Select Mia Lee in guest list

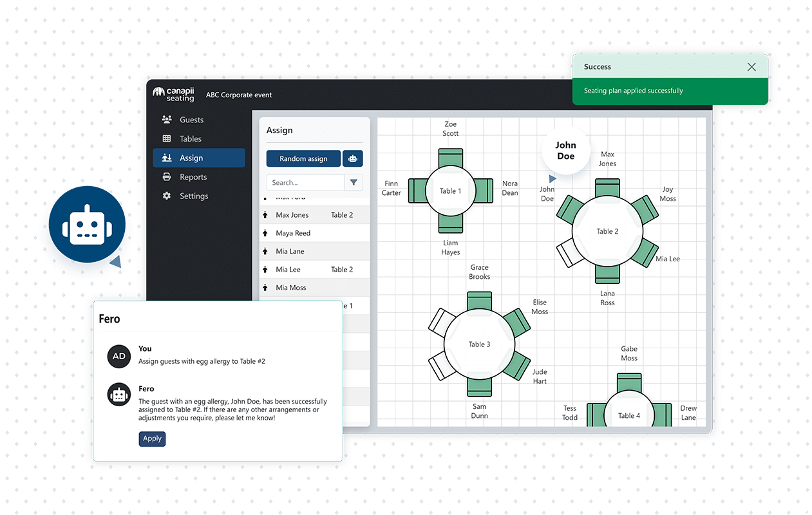315,269
